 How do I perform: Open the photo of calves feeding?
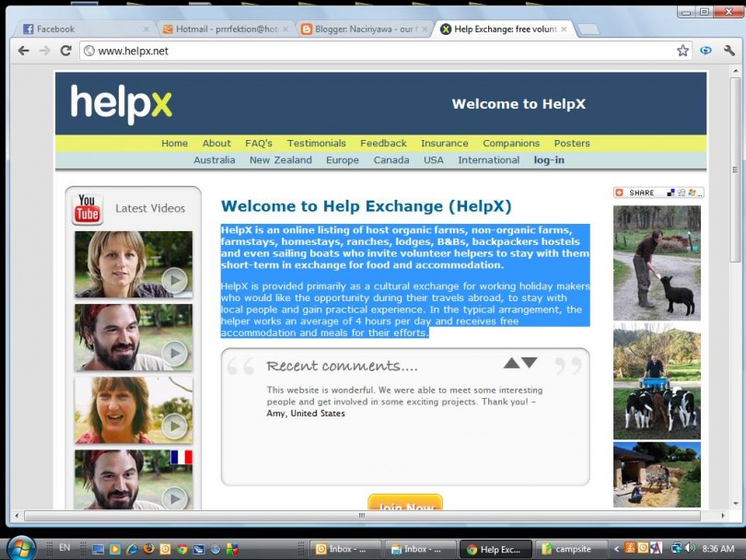pos(657,381)
